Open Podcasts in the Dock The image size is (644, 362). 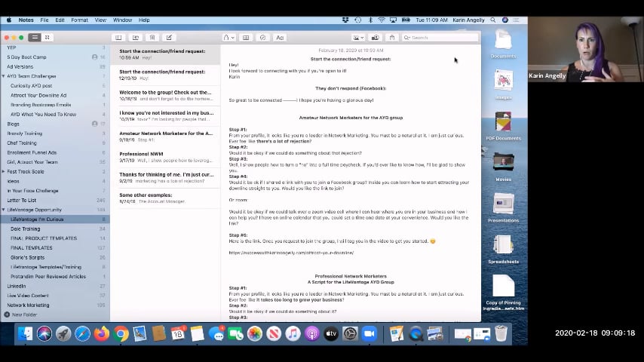[x=311, y=333]
